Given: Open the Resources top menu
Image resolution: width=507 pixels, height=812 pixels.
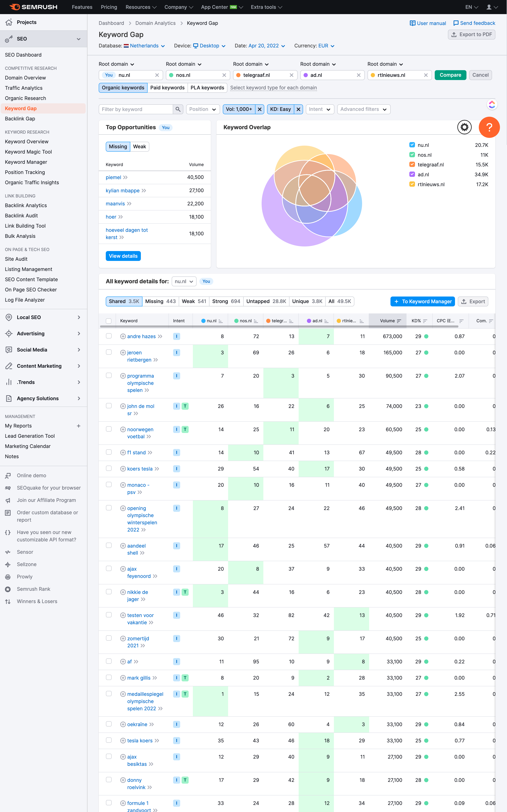Looking at the screenshot, I should coord(141,7).
